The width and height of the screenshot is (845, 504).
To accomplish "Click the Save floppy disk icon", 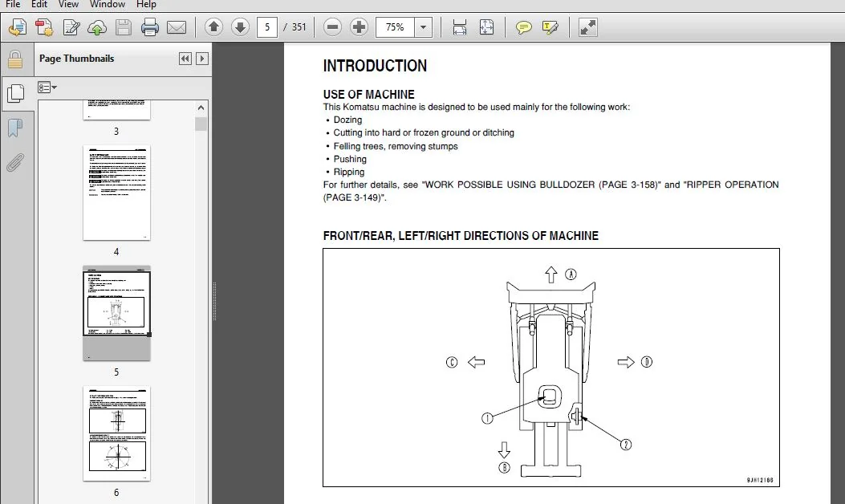I will [124, 27].
